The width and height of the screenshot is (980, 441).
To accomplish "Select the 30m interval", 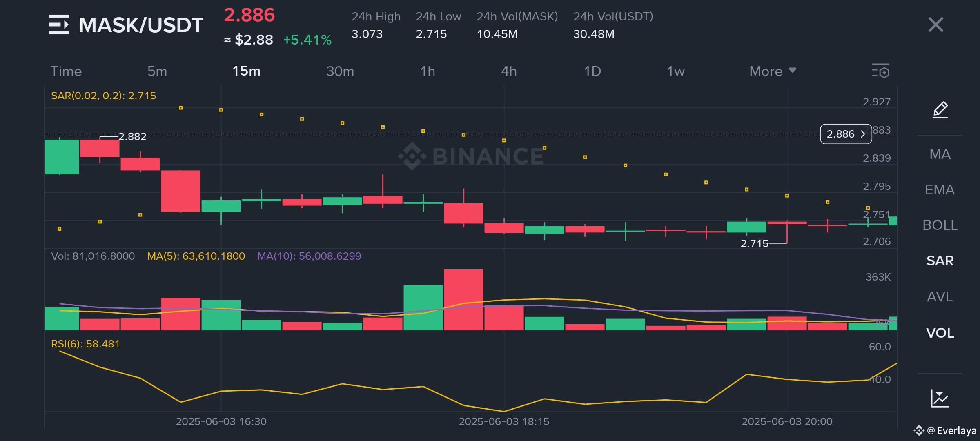I will point(340,71).
